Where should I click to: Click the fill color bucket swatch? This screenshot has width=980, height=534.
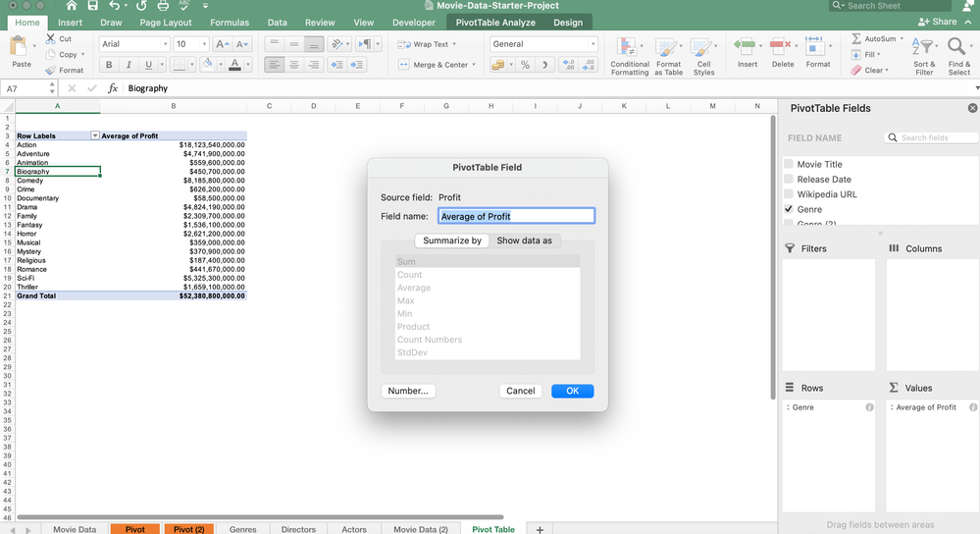tap(208, 65)
